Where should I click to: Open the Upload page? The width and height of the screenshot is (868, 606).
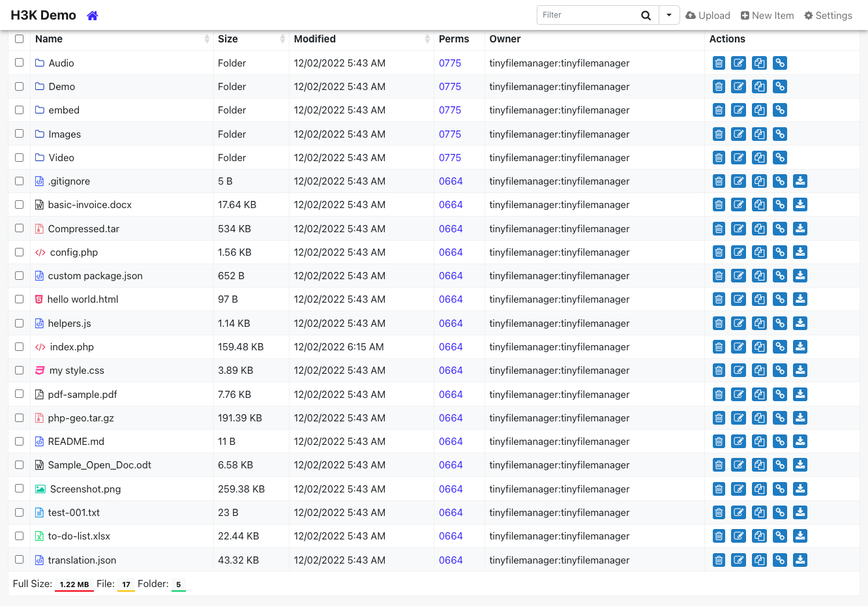[x=708, y=16]
